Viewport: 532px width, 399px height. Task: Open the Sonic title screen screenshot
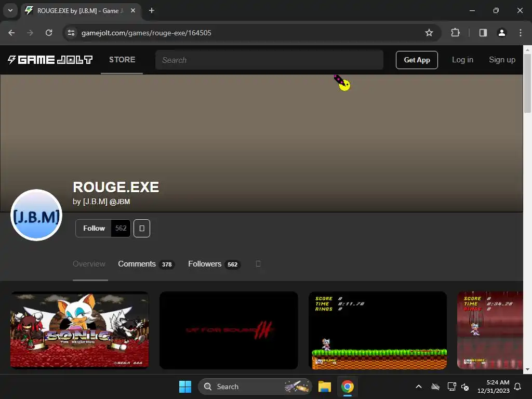(x=79, y=330)
